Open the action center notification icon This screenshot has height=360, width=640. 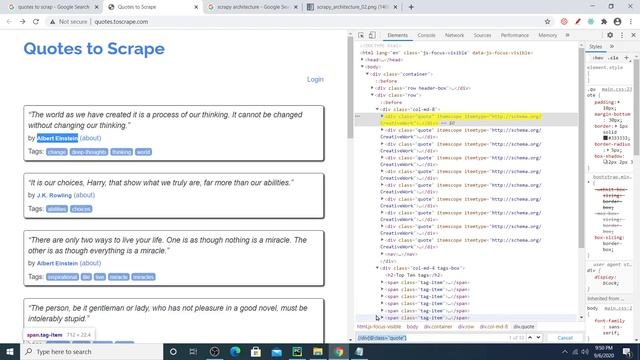[x=627, y=351]
